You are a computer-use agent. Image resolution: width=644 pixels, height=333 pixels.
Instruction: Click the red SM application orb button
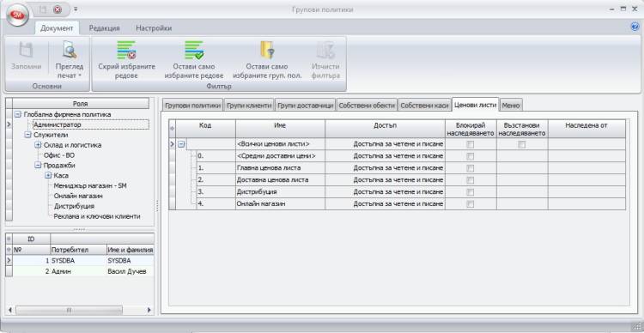[19, 15]
